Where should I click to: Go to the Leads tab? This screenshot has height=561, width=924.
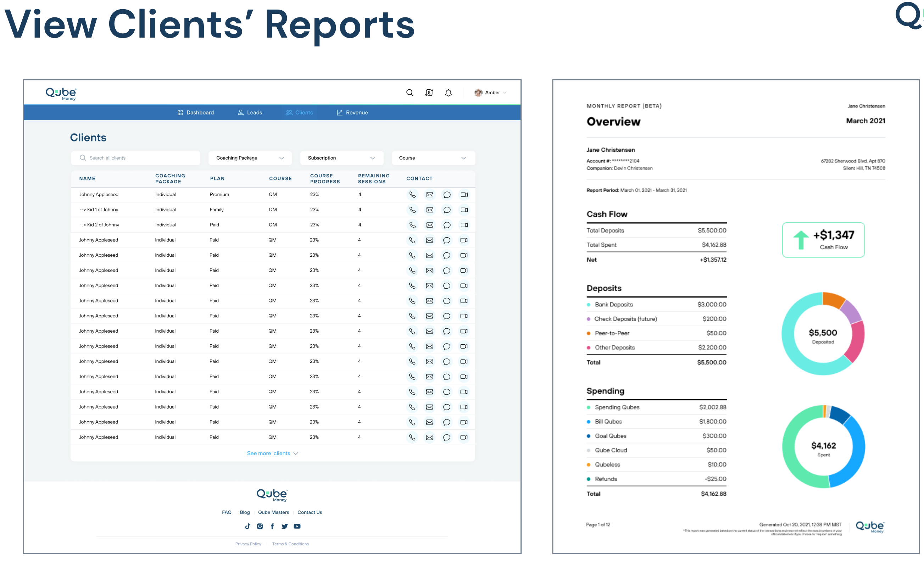[250, 112]
